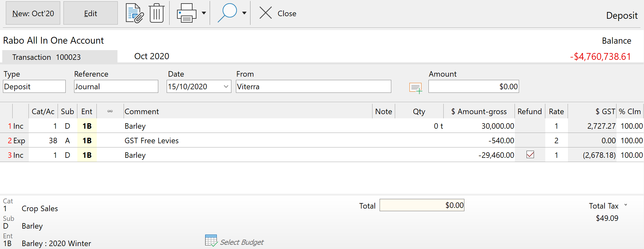Screen dimensions: 644x249
Task: Click the Cat/Ac column header
Action: tap(43, 112)
